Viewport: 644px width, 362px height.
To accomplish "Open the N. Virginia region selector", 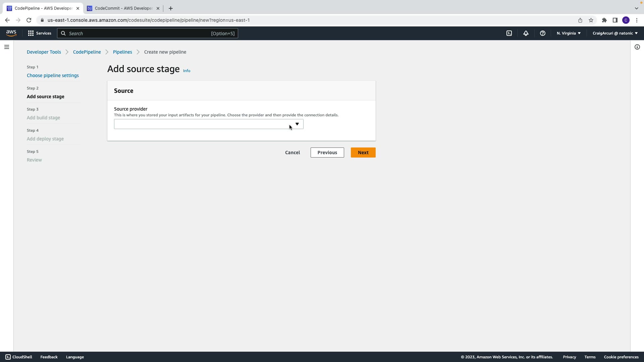I will click(569, 33).
